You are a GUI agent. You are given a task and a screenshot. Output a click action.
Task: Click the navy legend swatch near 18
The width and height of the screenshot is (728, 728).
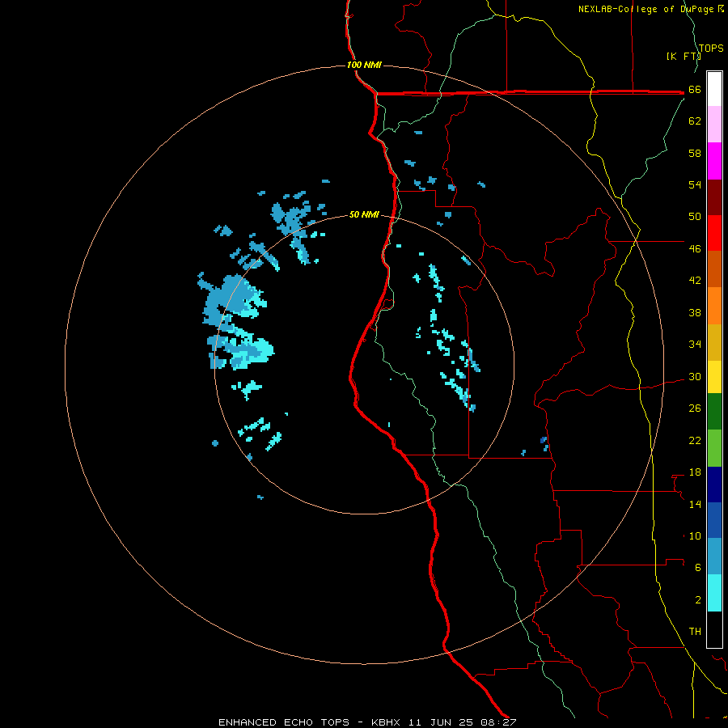tap(714, 485)
